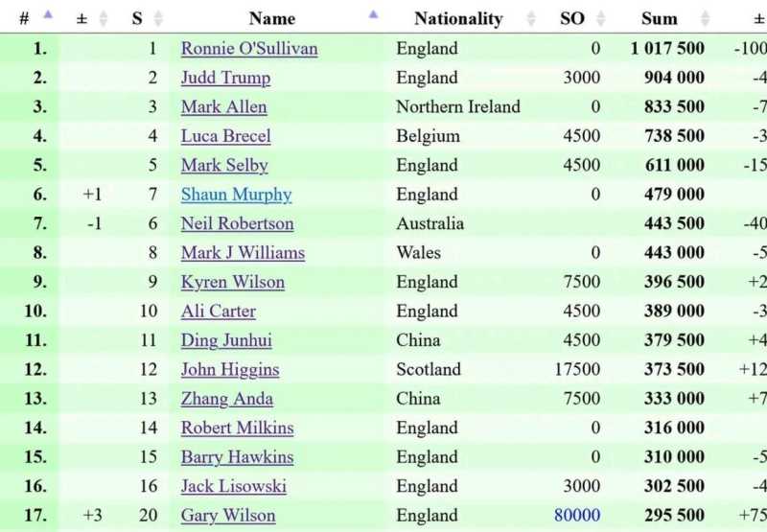Click the Nationality column header text
767x532 pixels.
click(458, 18)
